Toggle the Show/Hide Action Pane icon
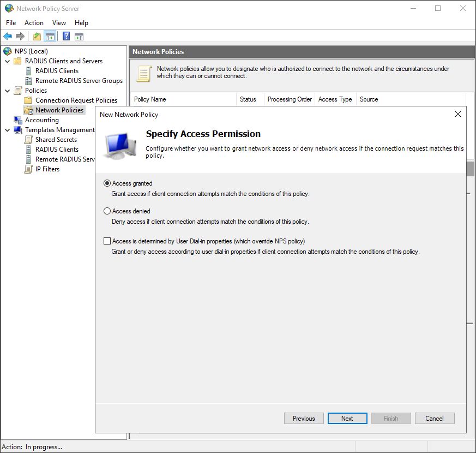Screen dimensions: 476x453 [79, 37]
